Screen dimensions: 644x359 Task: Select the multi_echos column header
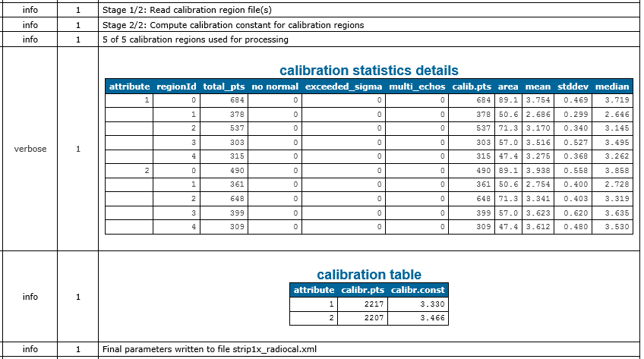click(x=417, y=87)
